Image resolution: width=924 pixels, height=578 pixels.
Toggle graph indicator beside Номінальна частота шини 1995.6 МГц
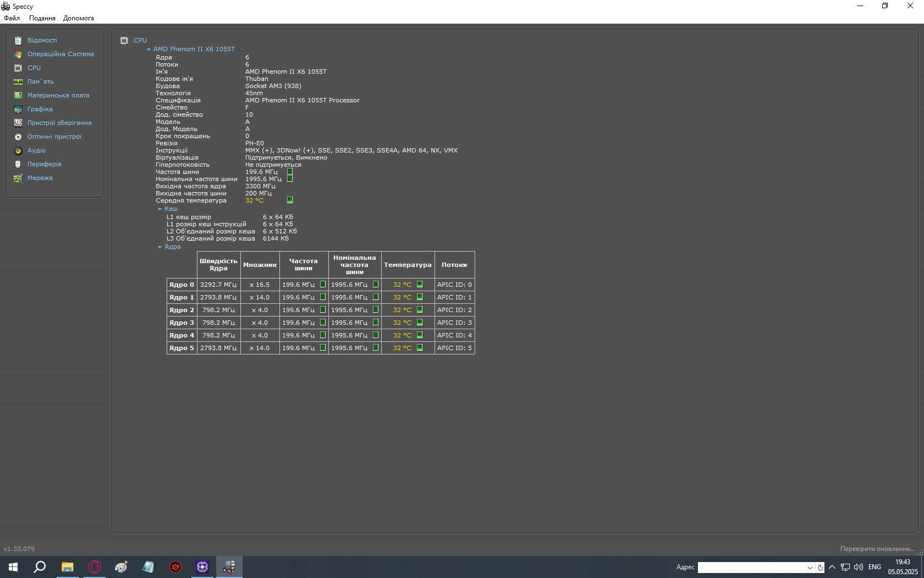pyautogui.click(x=290, y=178)
